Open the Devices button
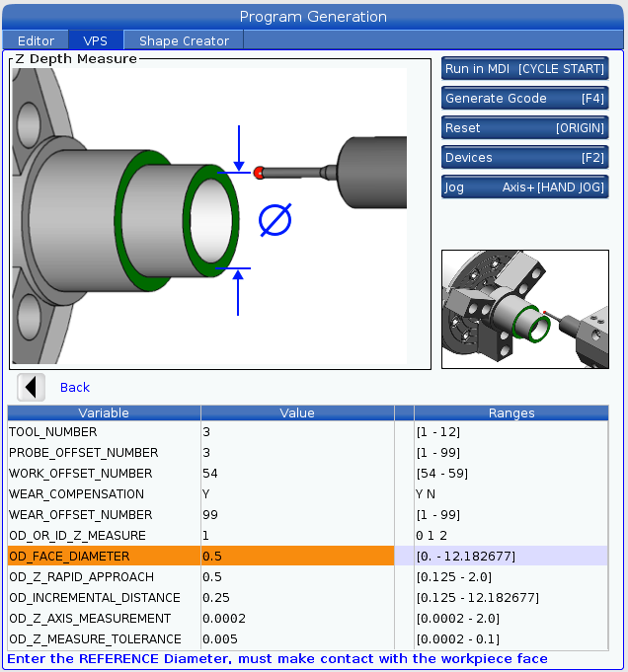The height and width of the screenshot is (672, 628). (x=524, y=158)
